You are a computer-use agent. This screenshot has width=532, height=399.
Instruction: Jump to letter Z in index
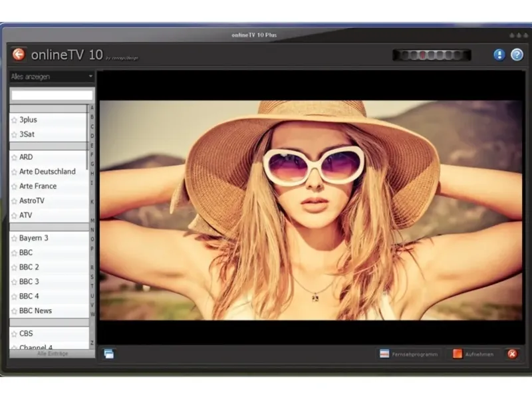tap(92, 343)
